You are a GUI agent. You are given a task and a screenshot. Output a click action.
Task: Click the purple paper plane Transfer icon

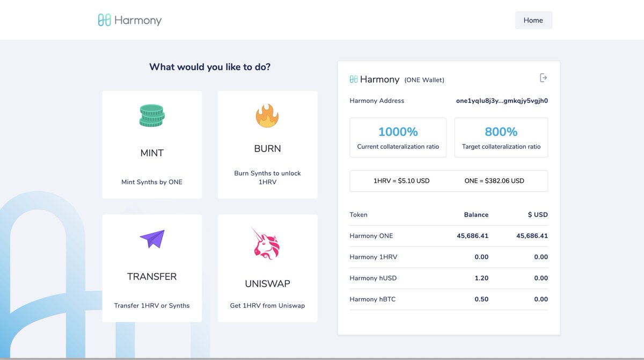[x=152, y=239]
